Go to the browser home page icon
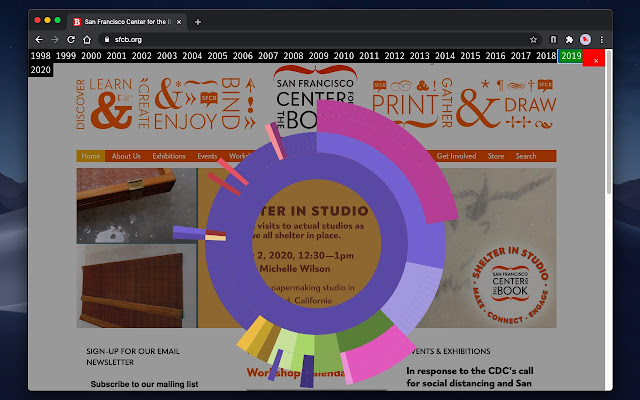Viewport: 640px width, 400px height. [86, 39]
